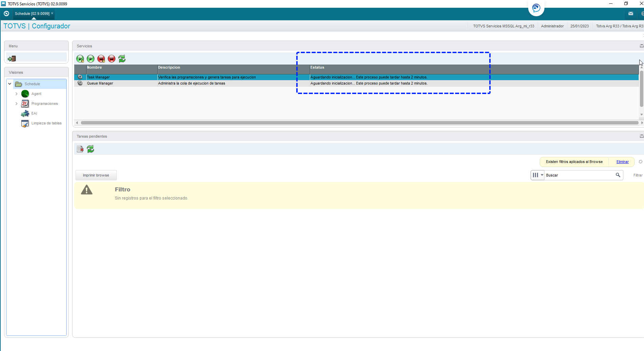Click the magnifier search icon in Buscar

coord(618,175)
